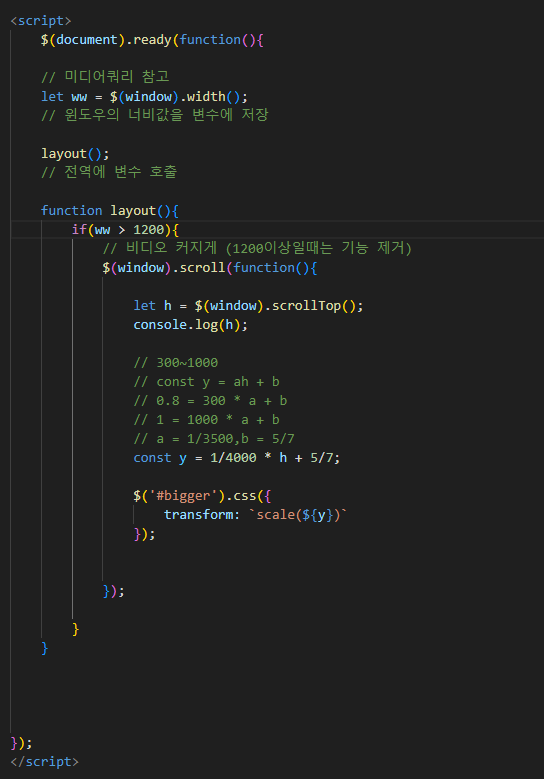Click the comment '// 300~1000'
Image resolution: width=544 pixels, height=779 pixels.
(175, 363)
